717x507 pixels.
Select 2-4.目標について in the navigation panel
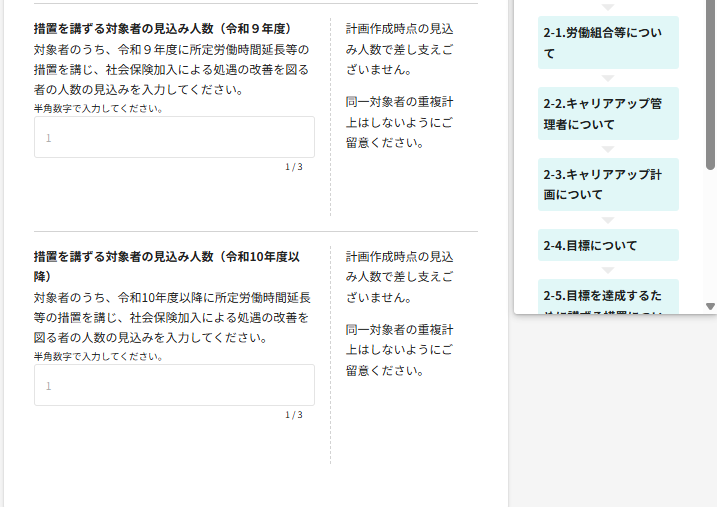(608, 245)
